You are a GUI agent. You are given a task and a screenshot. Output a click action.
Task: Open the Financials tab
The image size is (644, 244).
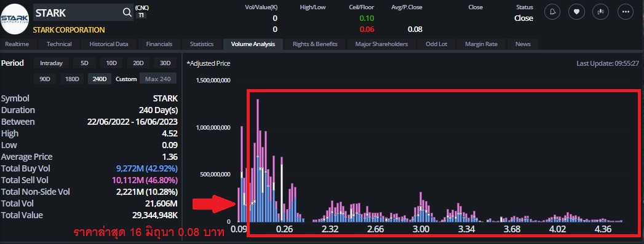pos(159,44)
